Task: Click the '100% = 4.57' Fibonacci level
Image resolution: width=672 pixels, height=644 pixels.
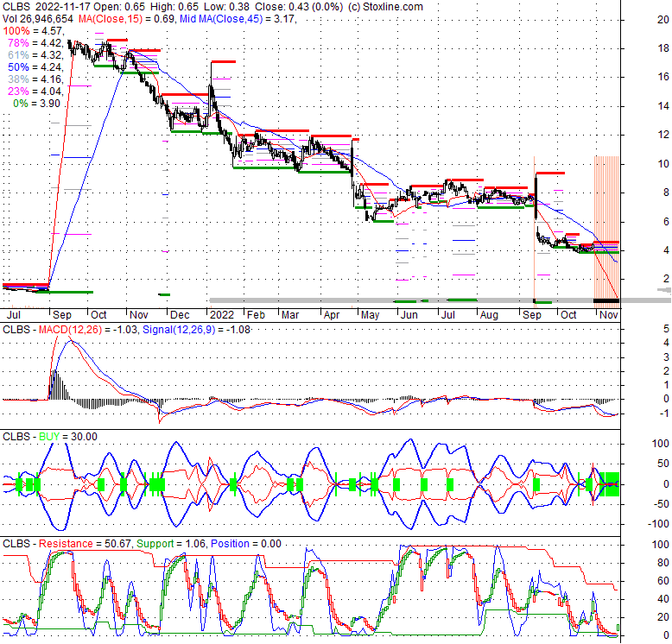Action: coord(34,31)
